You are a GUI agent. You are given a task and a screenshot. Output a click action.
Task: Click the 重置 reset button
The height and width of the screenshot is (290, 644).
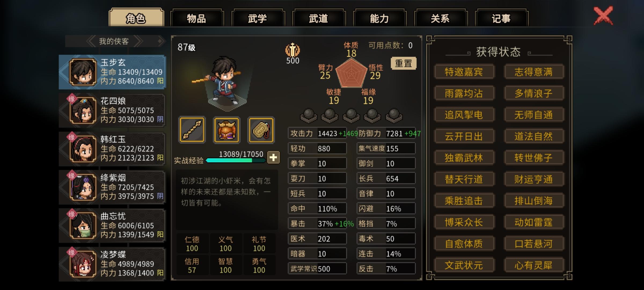(404, 63)
